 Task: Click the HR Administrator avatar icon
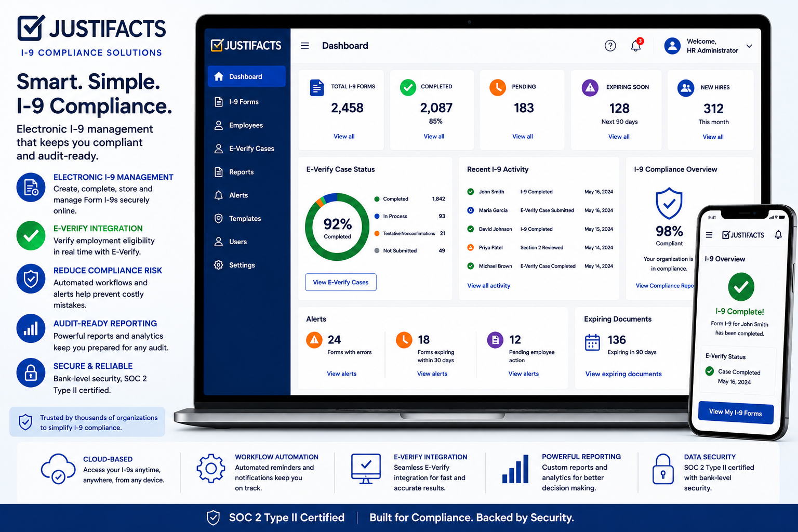click(672, 46)
